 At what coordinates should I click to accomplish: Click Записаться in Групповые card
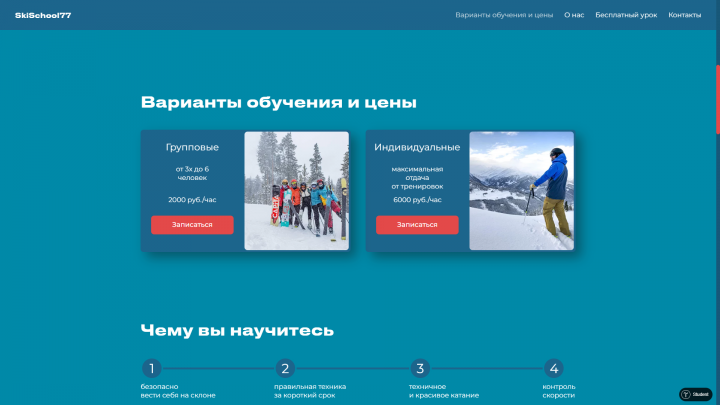(x=192, y=225)
